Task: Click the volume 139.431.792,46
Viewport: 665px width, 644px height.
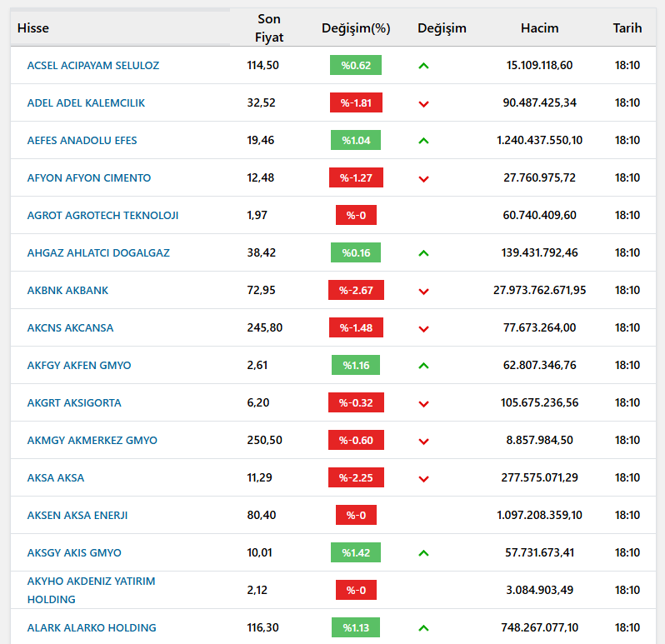Action: (539, 252)
